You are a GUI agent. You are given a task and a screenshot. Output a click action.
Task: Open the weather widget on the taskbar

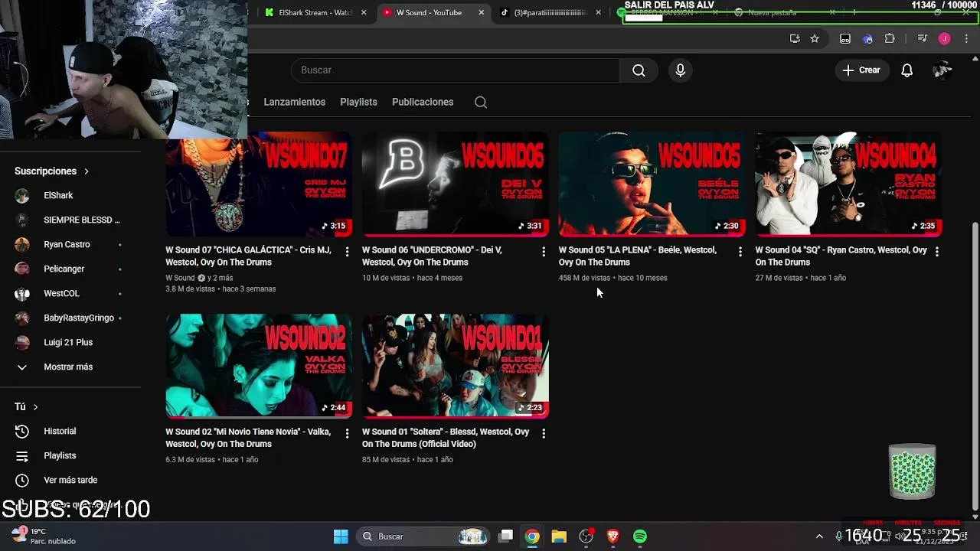click(44, 536)
